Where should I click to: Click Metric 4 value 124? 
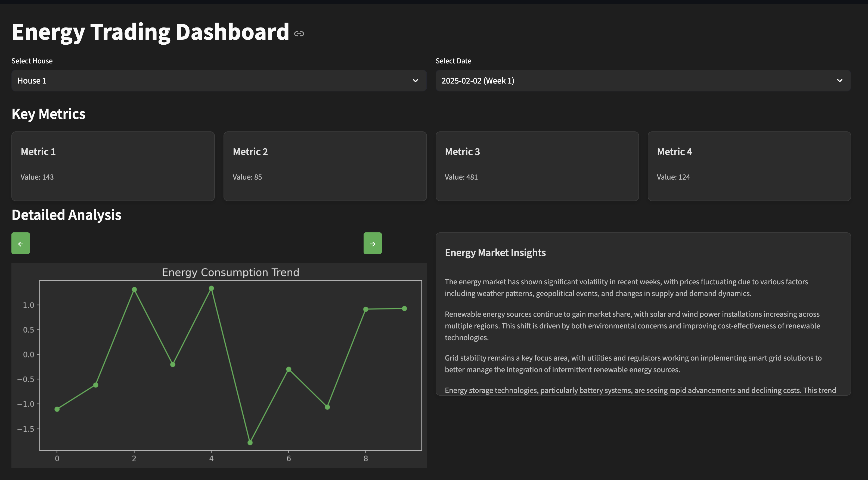673,177
